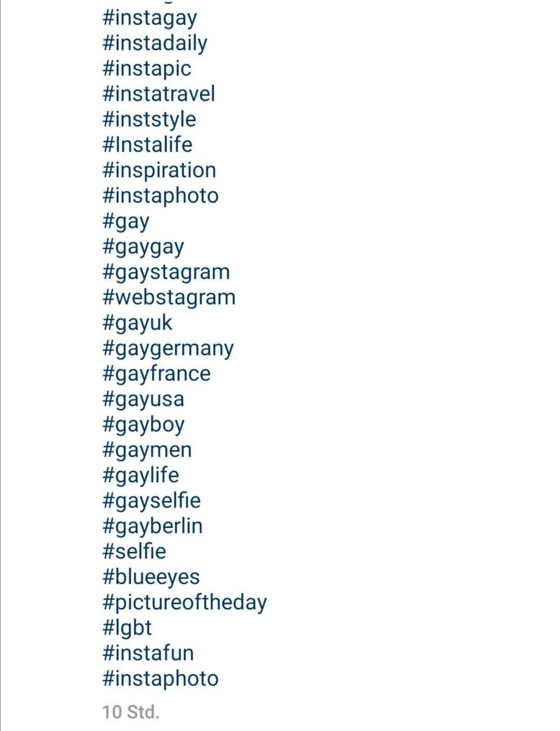Viewport: 560px width, 731px height.
Task: Tap the #lgbt hashtag
Action: click(127, 627)
